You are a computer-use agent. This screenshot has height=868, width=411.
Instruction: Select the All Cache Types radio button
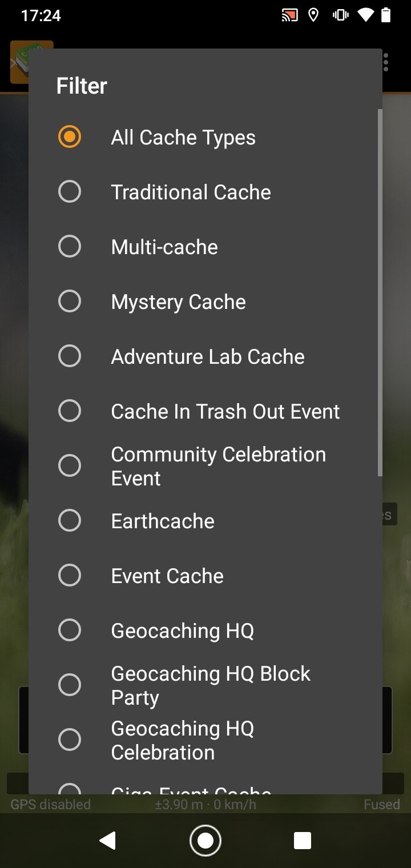[70, 137]
